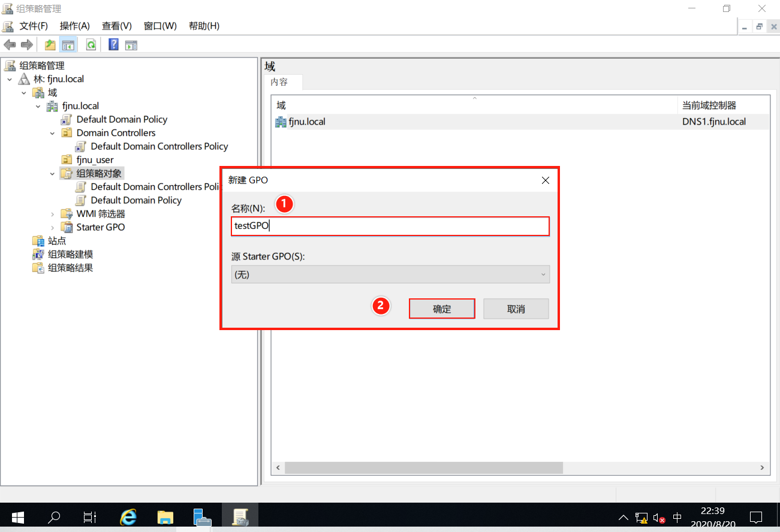Select Default Domain Controllers Policy link under Domain Controllers

tap(159, 146)
